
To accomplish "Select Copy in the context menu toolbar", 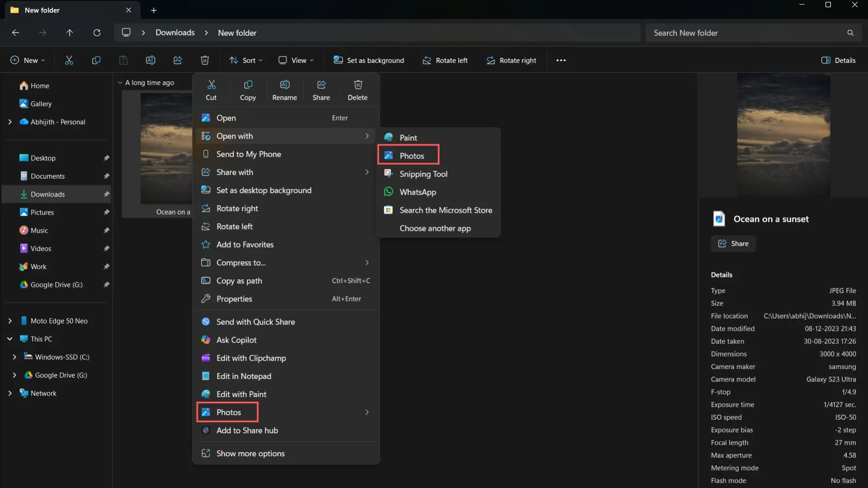I will (248, 90).
